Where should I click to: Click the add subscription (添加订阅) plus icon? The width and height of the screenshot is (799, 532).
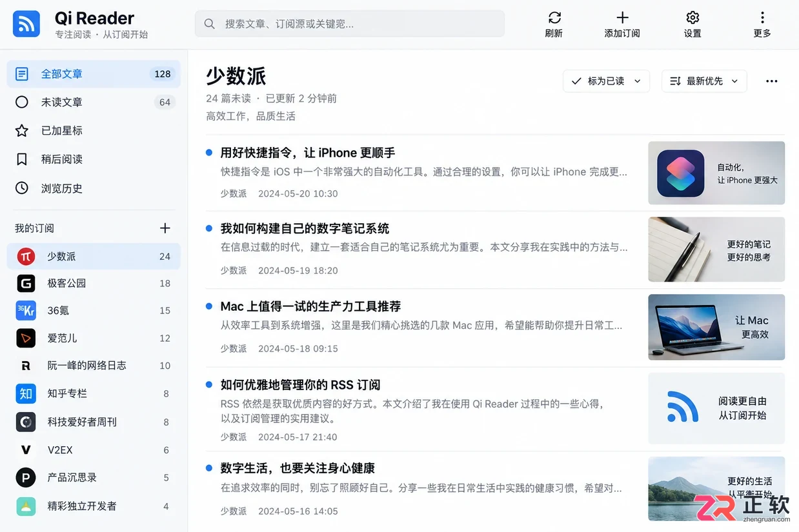click(622, 17)
